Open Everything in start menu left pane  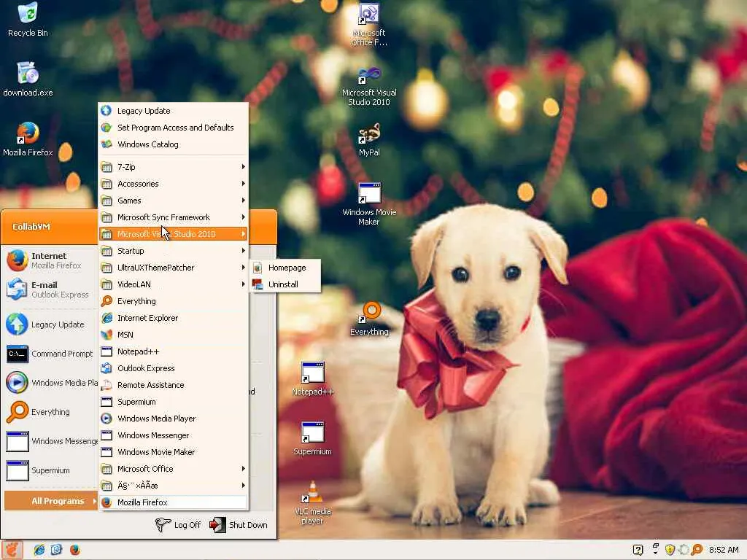[50, 412]
